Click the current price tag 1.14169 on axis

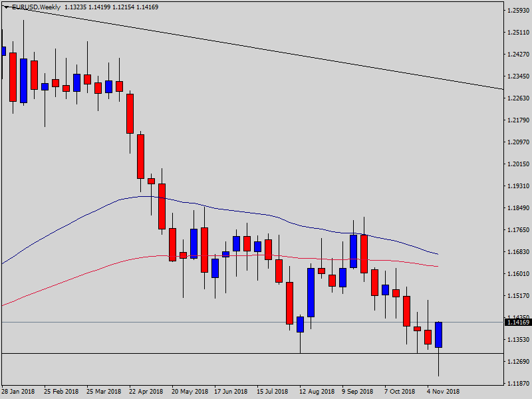pos(518,323)
